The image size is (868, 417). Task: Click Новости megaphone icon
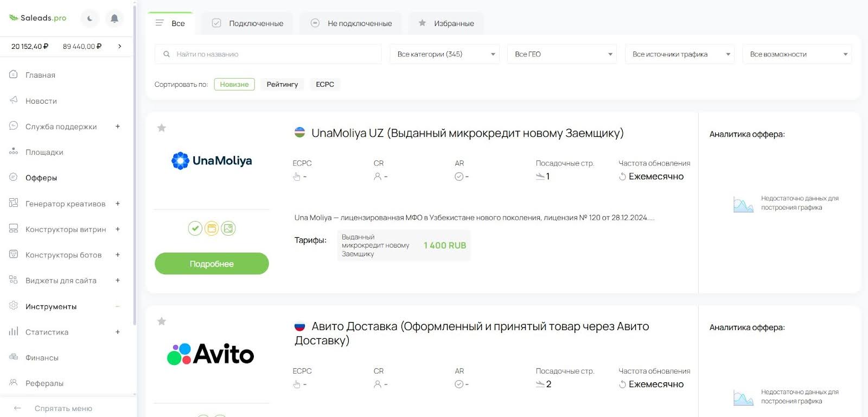[14, 100]
